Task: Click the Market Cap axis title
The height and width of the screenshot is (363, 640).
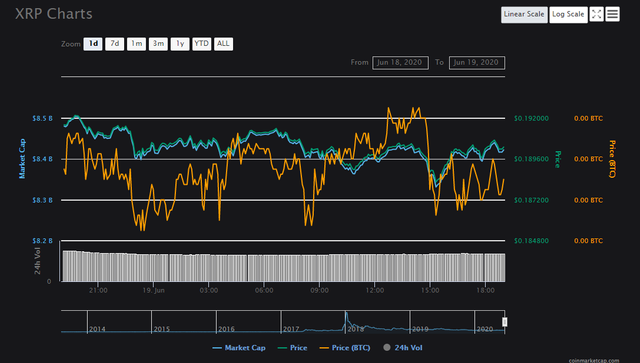Action: [22, 158]
